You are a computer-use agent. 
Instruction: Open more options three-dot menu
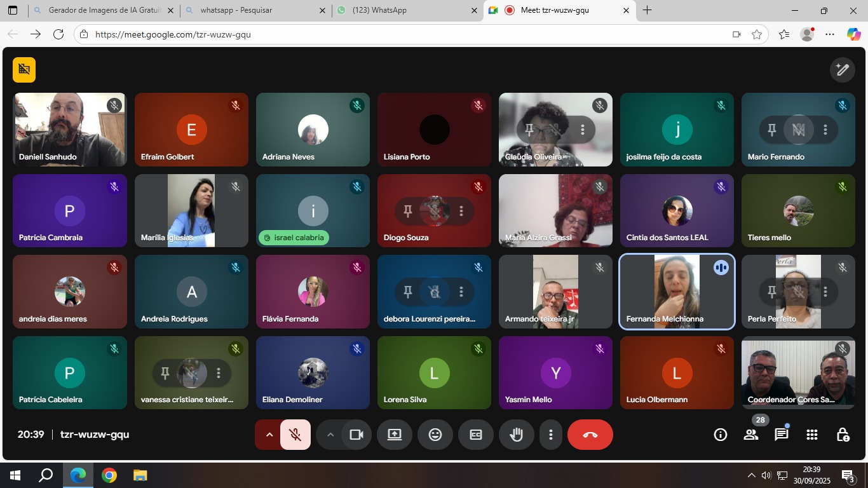tap(551, 435)
